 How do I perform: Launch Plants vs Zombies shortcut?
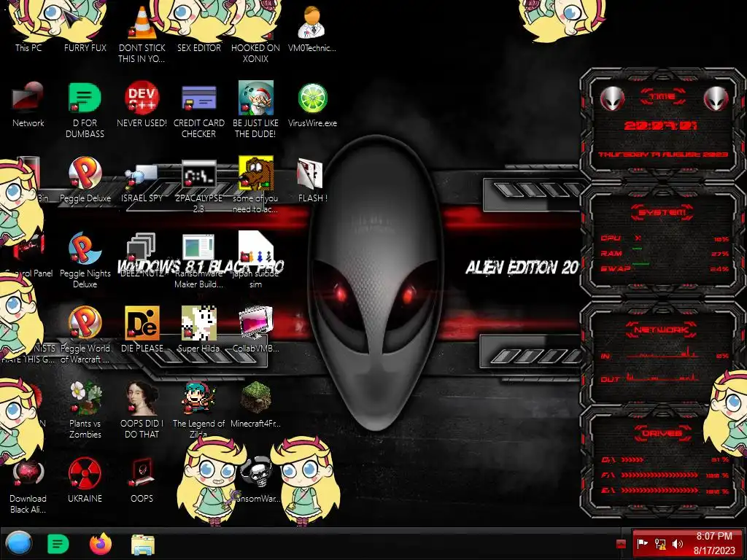[85, 398]
